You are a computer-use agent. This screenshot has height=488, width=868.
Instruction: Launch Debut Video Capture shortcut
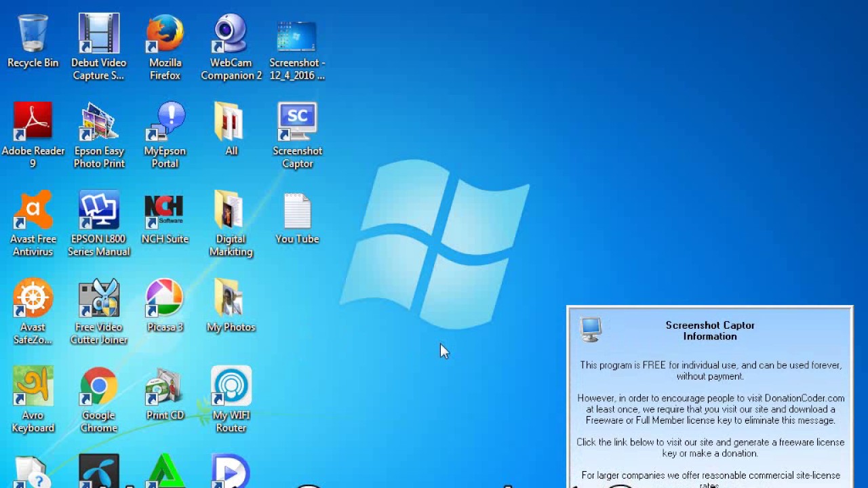point(98,47)
